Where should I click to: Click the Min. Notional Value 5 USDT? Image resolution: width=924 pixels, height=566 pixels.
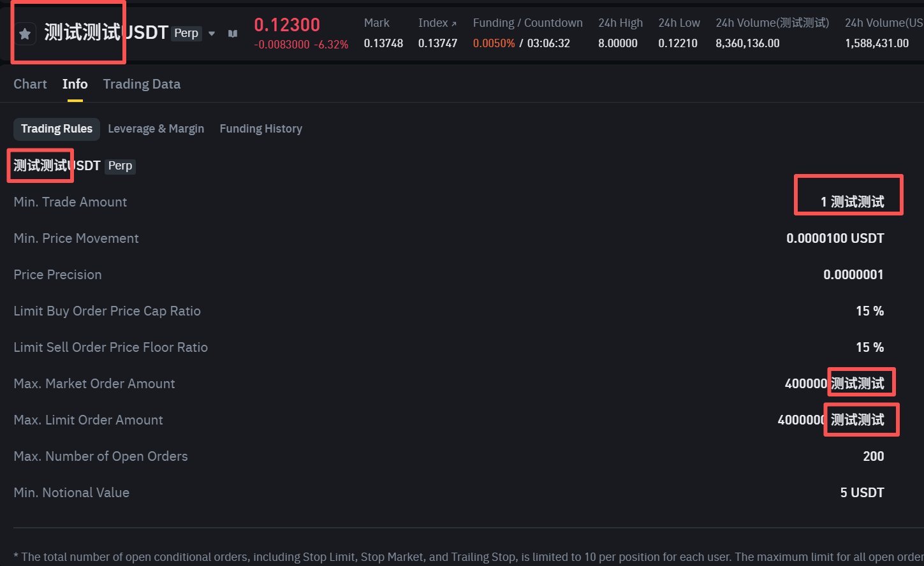(862, 493)
